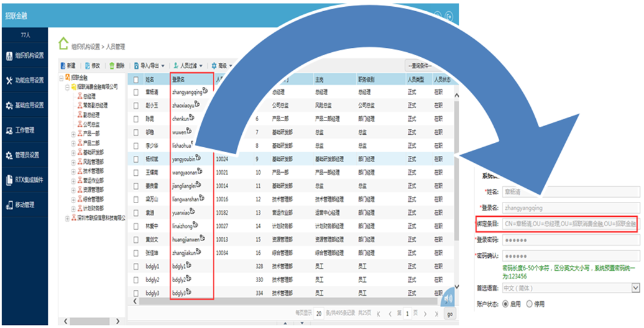
Task: Click the 修改 (Edit) toolbar button
Action: pyautogui.click(x=91, y=65)
